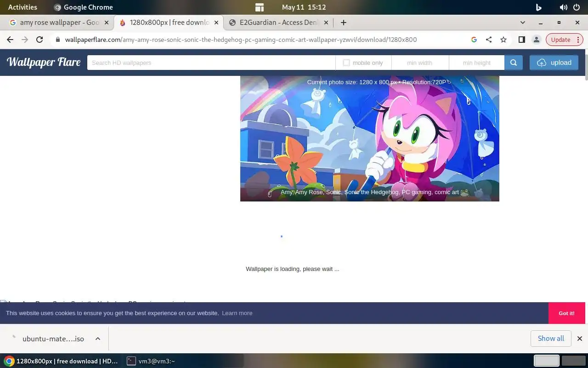Close the amy rose wallpaper tab
Image resolution: width=588 pixels, height=368 pixels.
[107, 22]
